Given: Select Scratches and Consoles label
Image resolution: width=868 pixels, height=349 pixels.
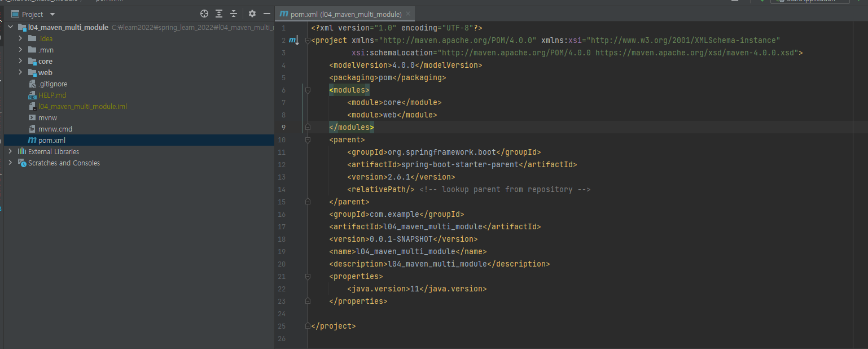Looking at the screenshot, I should pyautogui.click(x=64, y=163).
